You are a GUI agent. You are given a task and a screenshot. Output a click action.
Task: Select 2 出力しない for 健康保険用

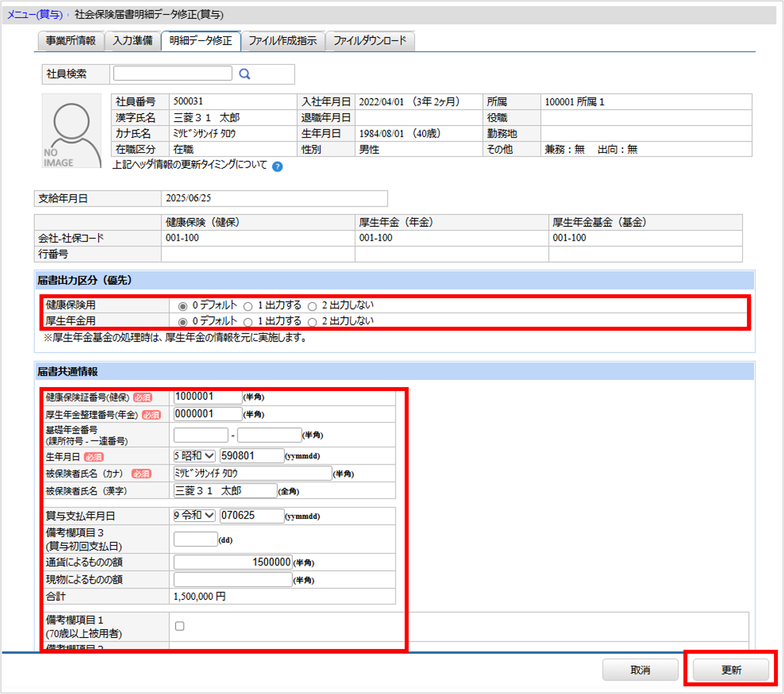pyautogui.click(x=312, y=306)
